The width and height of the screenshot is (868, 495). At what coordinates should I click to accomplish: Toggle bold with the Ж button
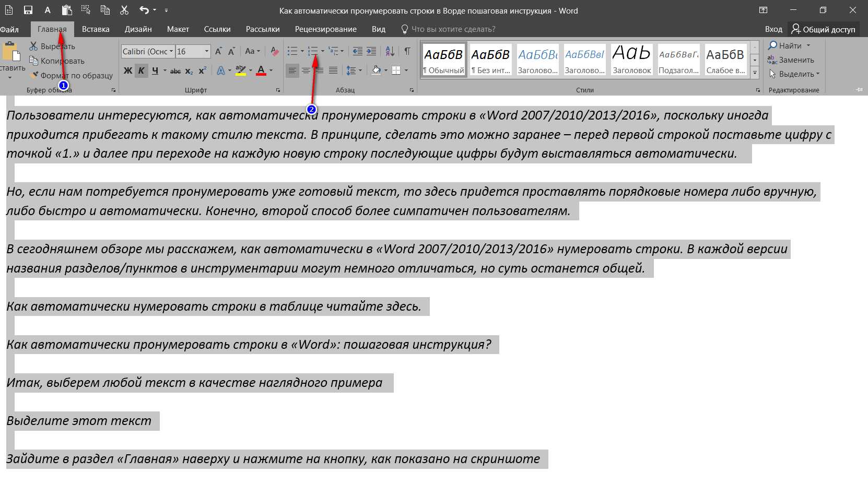click(128, 70)
